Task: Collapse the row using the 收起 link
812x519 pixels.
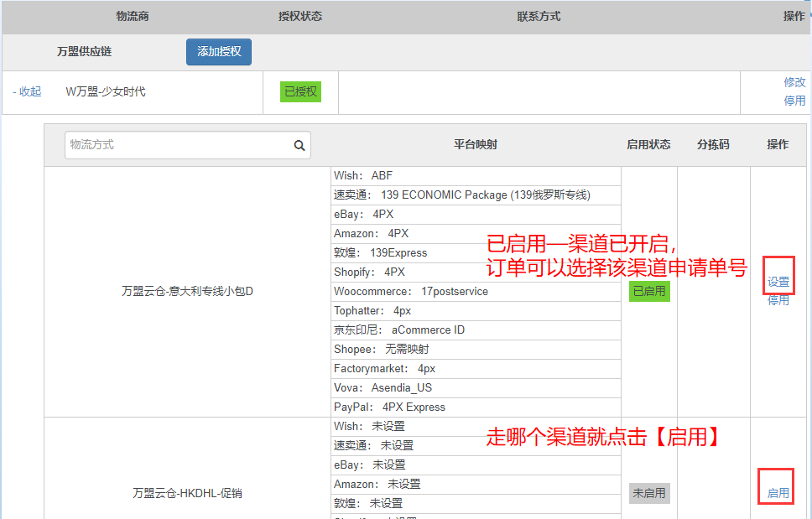Action: pos(27,91)
